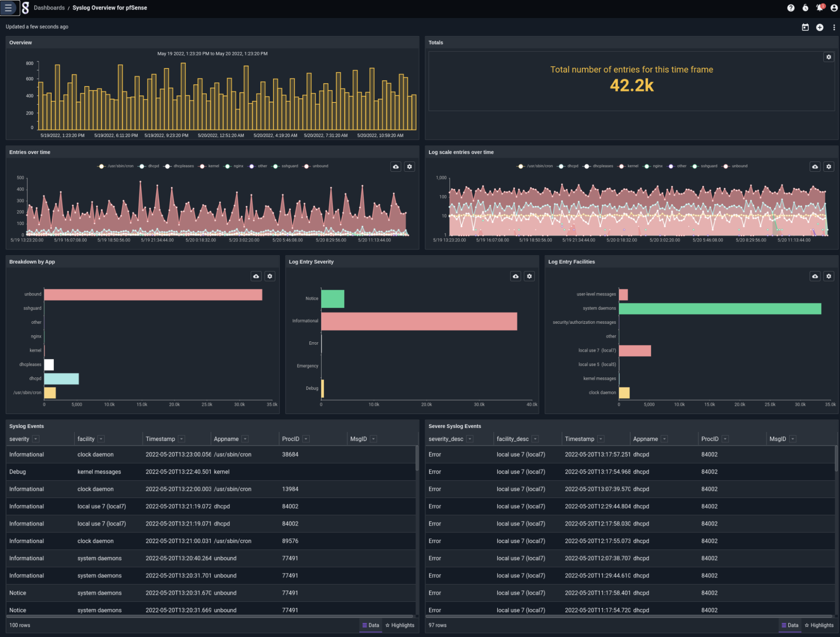The width and height of the screenshot is (840, 637).
Task: Click the unbound bar in Breakdown by App
Action: (153, 295)
